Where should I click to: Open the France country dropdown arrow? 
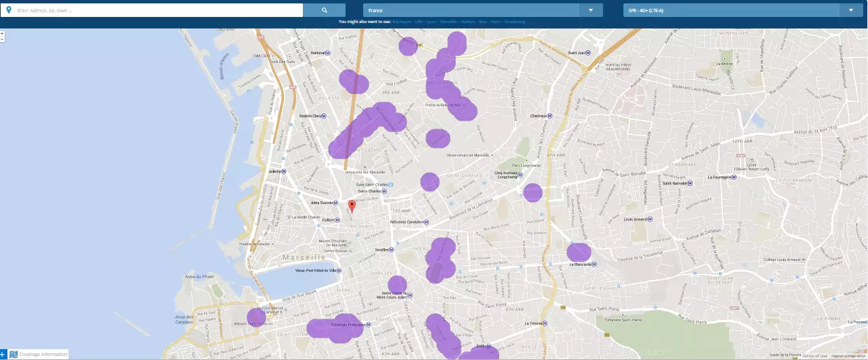(x=591, y=10)
